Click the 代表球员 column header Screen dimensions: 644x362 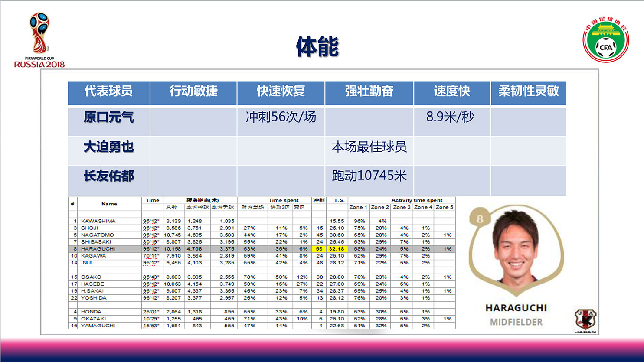(108, 91)
